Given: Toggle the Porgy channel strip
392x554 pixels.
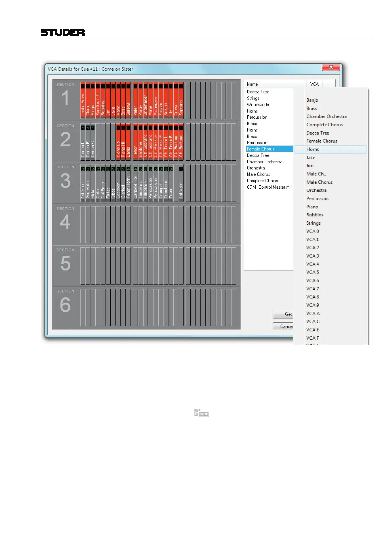Looking at the screenshot, I should [x=141, y=100].
